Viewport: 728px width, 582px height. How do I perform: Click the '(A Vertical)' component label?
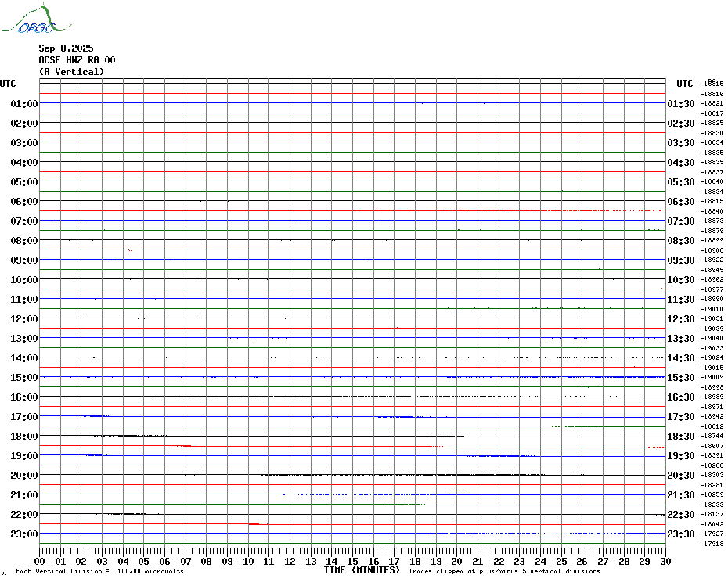[71, 72]
